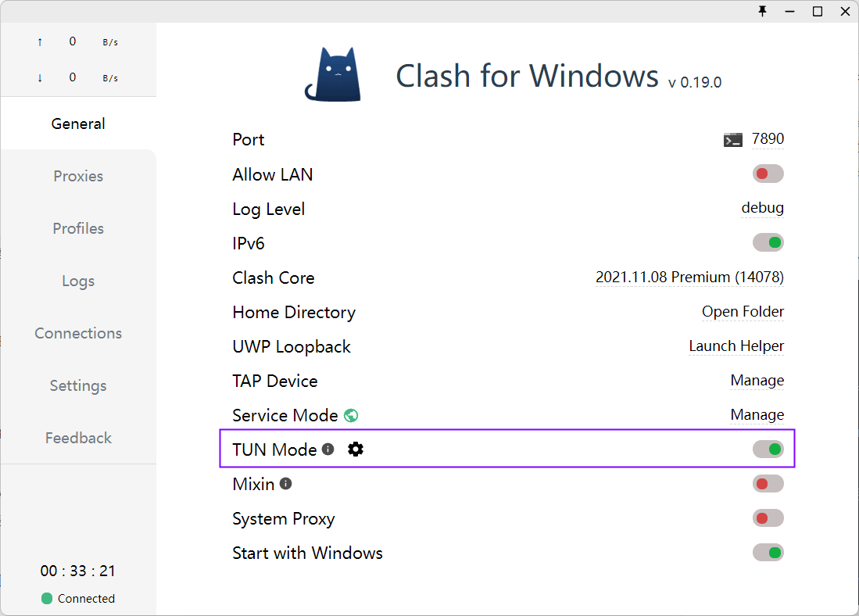Edit the port value 7890

point(768,139)
